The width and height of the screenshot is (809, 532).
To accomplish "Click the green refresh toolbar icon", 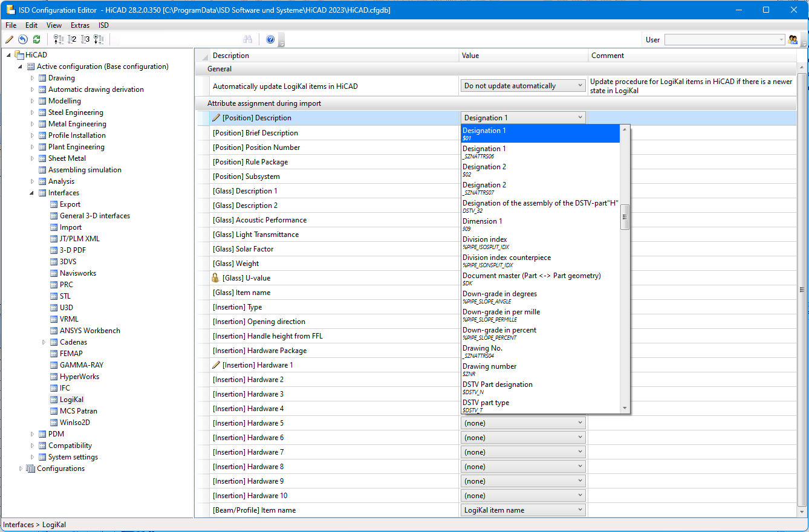I will (x=36, y=39).
